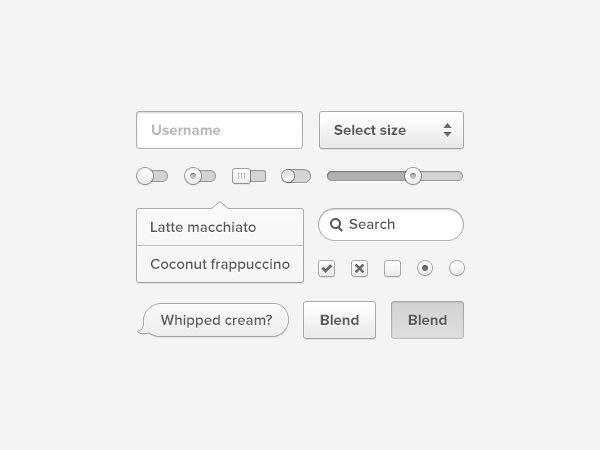Click the range slider round handle
600x450 pixels.
(x=413, y=176)
